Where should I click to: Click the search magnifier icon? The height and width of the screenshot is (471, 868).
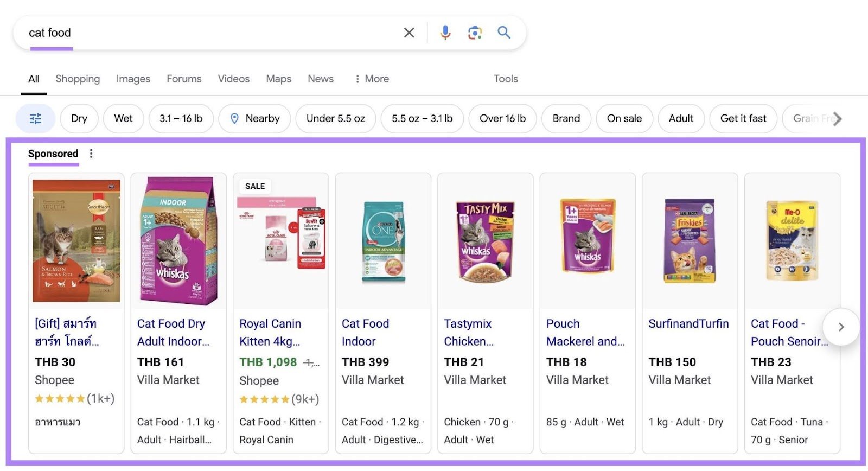(x=504, y=33)
